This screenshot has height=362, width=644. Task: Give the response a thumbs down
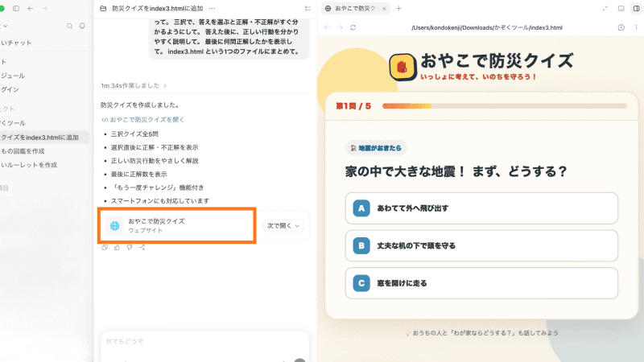(130, 247)
